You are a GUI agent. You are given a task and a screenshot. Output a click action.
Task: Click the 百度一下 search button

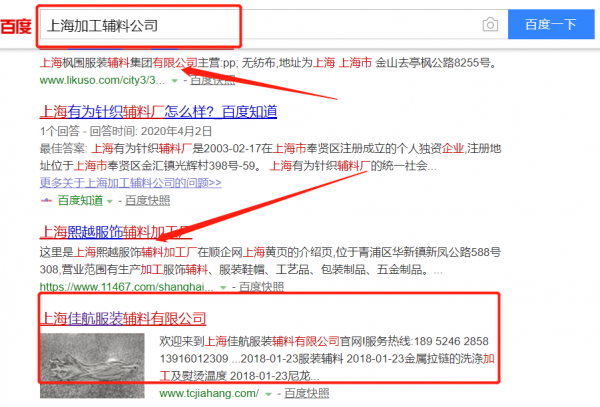(553, 24)
